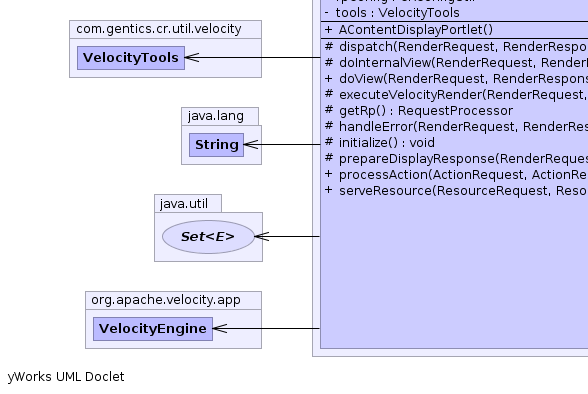Click the doView method entry
Screen dimensions: 588x394
[456, 79]
